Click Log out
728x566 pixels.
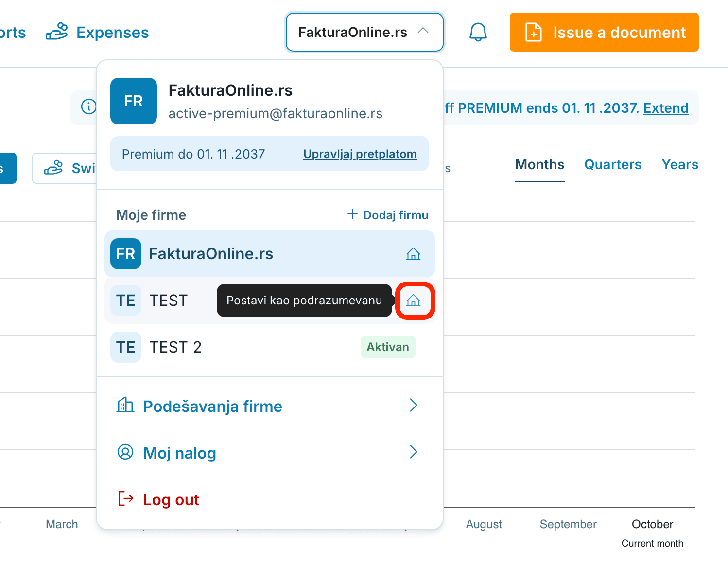171,500
